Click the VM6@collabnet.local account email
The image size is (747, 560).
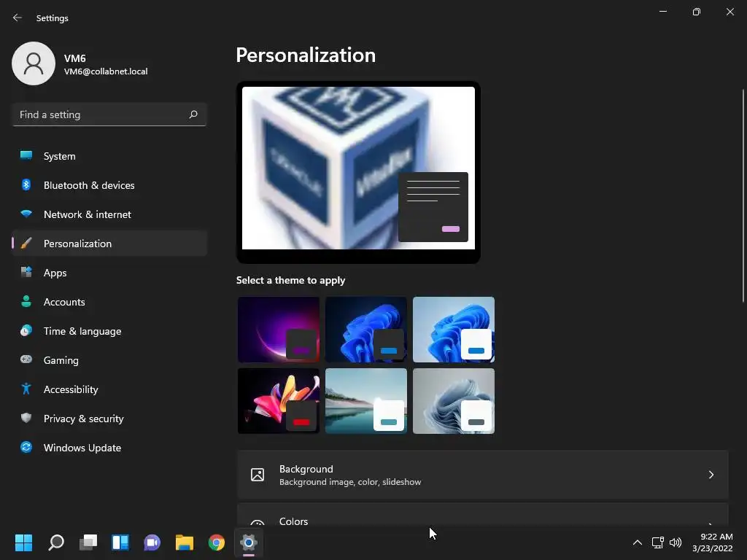tap(106, 71)
